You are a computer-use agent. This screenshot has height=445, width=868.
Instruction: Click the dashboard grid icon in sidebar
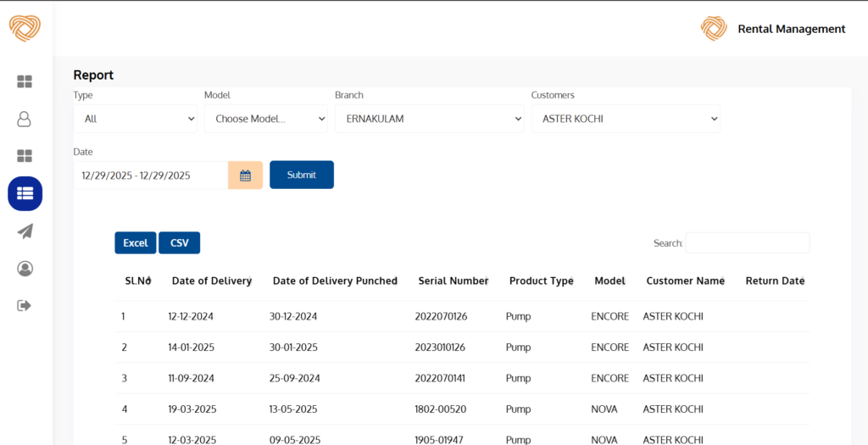(x=25, y=81)
